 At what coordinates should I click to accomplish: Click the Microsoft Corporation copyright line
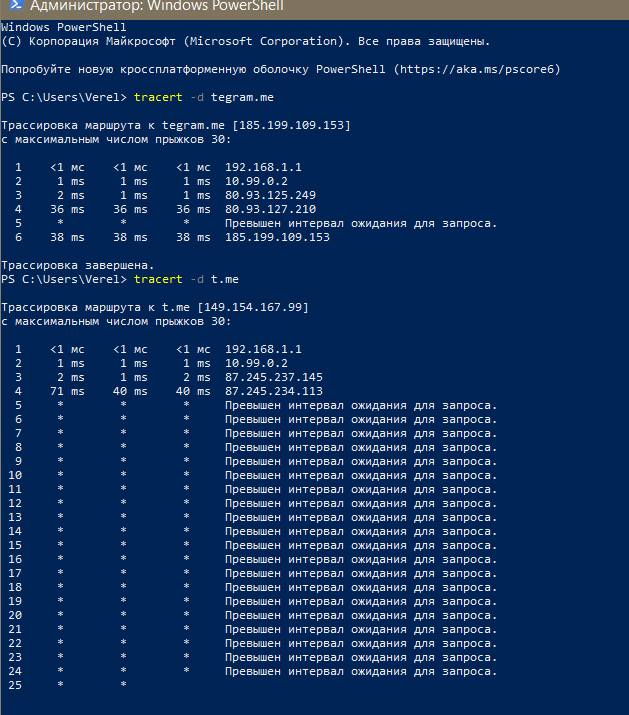(x=245, y=41)
